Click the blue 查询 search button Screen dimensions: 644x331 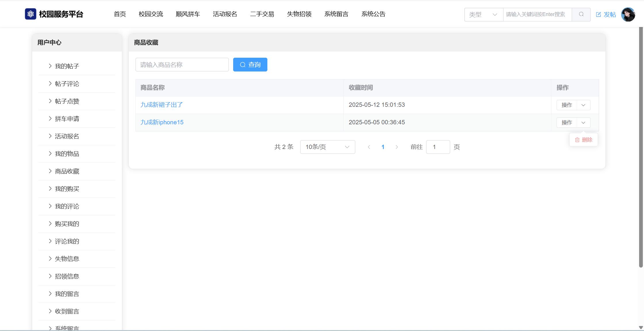pyautogui.click(x=250, y=65)
